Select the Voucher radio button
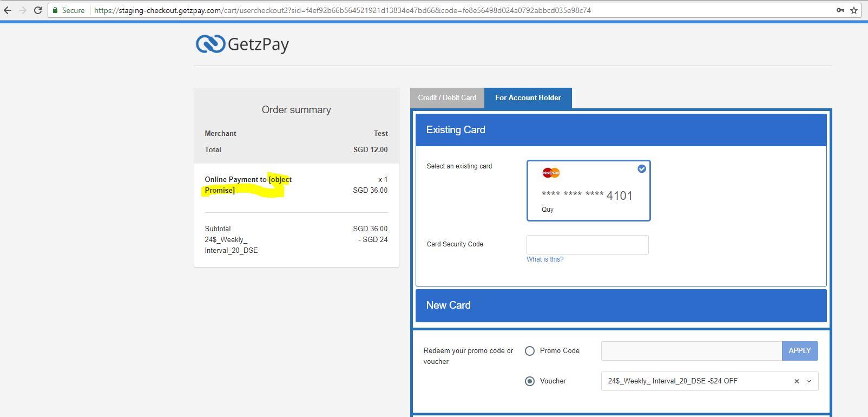 pos(530,381)
